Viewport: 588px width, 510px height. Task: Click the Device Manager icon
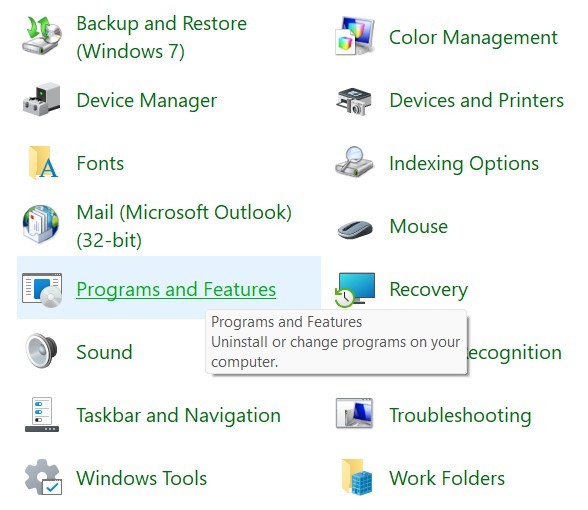42,99
